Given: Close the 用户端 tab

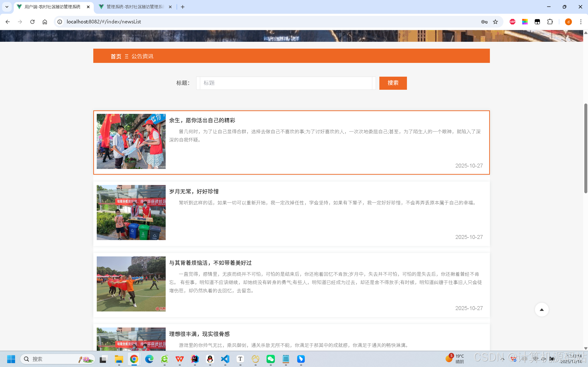Looking at the screenshot, I should pyautogui.click(x=88, y=7).
